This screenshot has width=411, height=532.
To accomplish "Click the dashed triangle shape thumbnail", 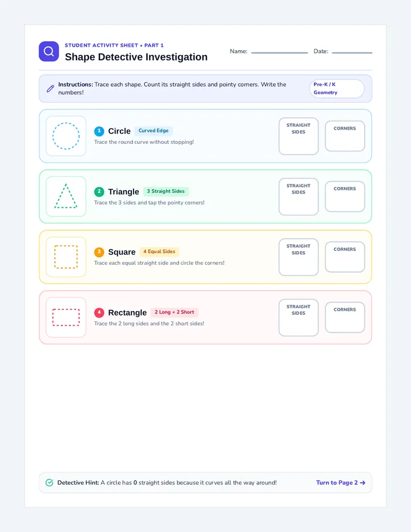I will tap(66, 196).
